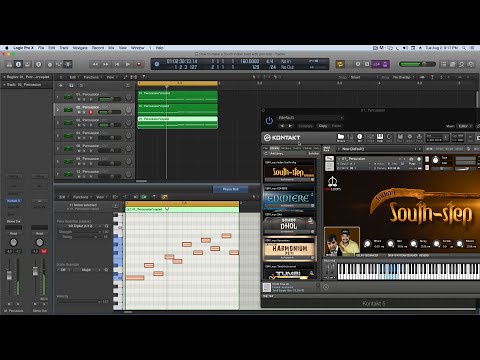Click the Copy button in the plug-in header
This screenshot has height=360, width=480.
click(323, 126)
